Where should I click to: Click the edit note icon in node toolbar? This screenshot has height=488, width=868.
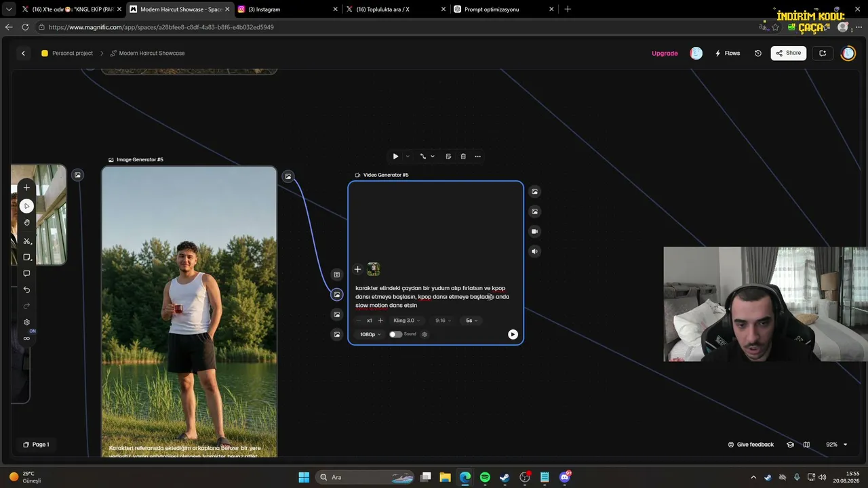coord(448,157)
